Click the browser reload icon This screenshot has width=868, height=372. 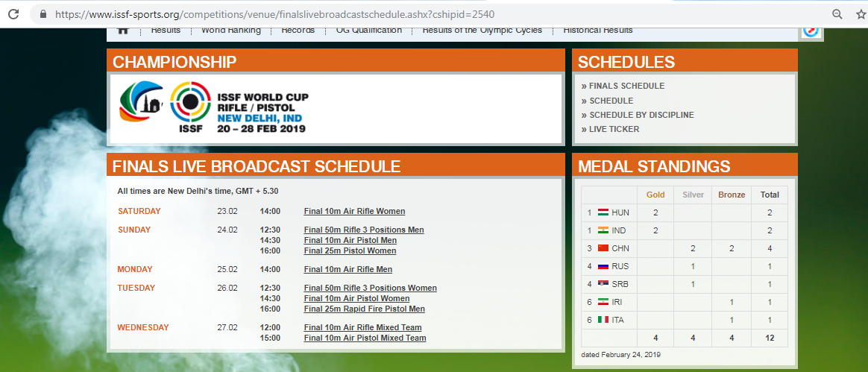pos(13,14)
